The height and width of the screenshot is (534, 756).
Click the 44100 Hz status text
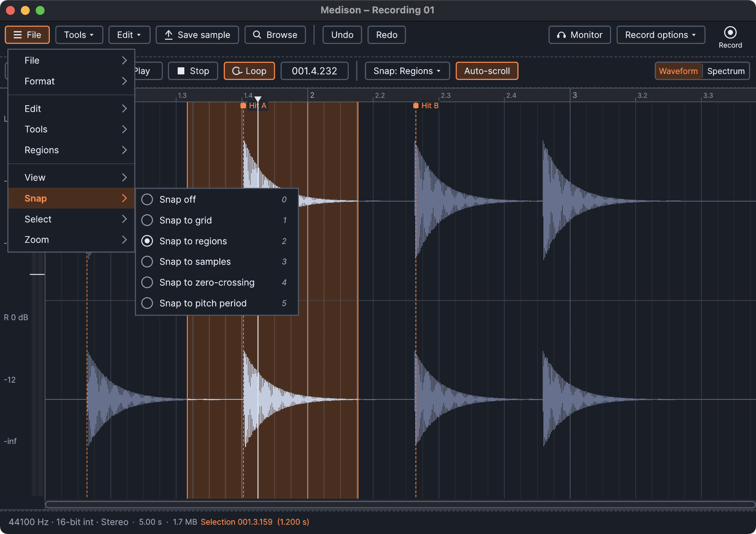[29, 522]
